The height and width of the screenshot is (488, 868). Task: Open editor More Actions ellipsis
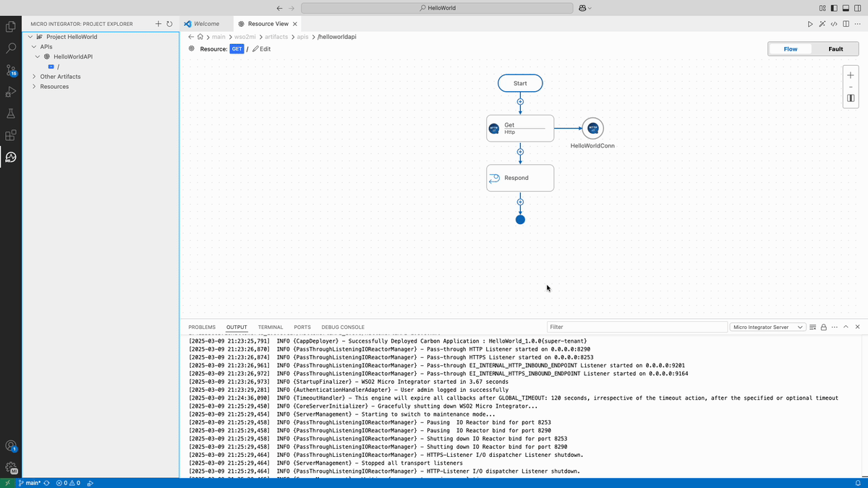pos(856,24)
